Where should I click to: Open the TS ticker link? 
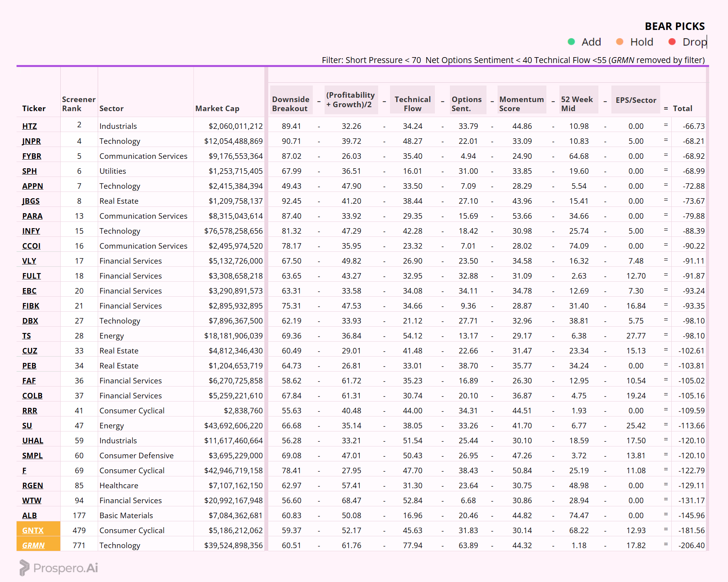[x=26, y=336]
